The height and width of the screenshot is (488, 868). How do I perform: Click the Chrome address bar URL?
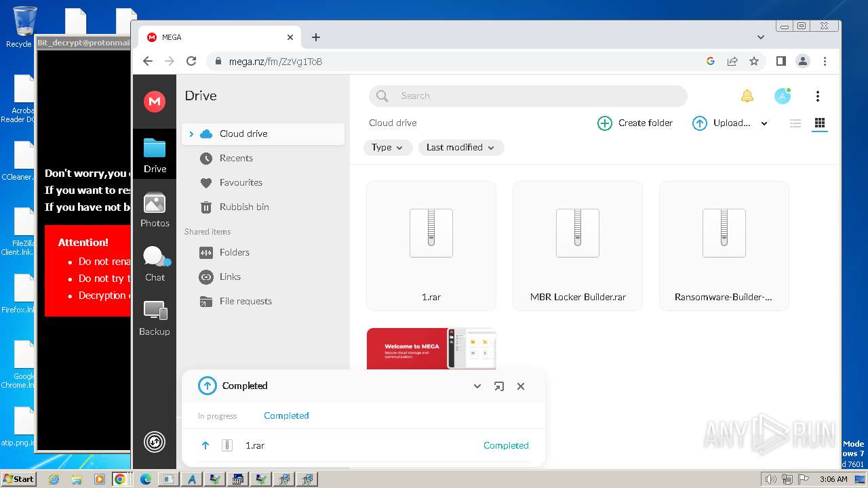click(275, 62)
